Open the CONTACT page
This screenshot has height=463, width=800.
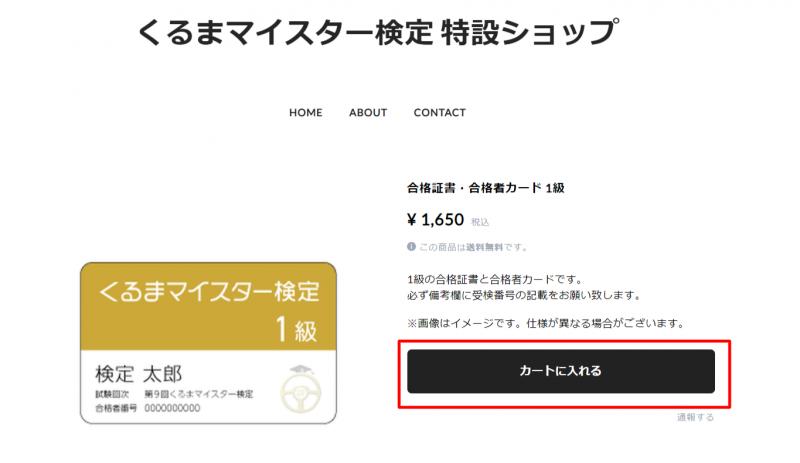440,112
